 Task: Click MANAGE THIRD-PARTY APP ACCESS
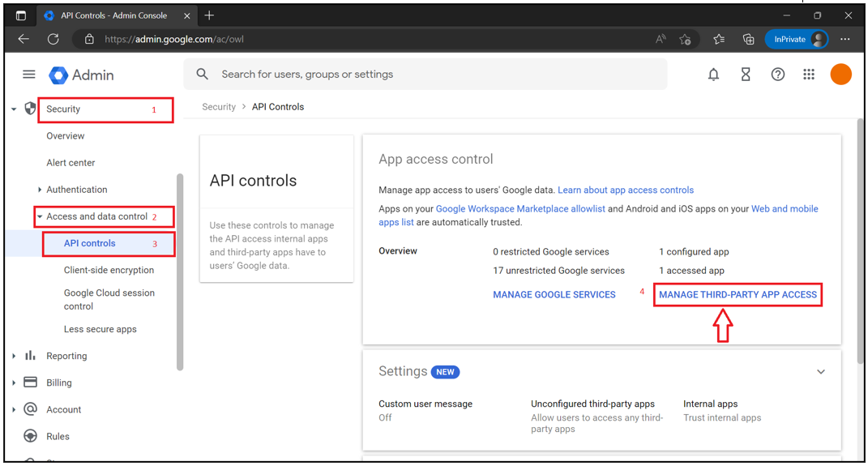(738, 294)
